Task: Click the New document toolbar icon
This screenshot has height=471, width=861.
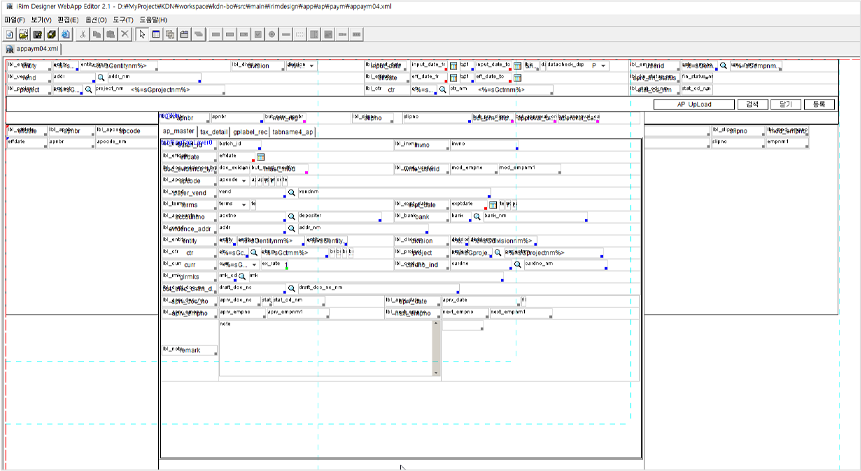Action: (10, 35)
